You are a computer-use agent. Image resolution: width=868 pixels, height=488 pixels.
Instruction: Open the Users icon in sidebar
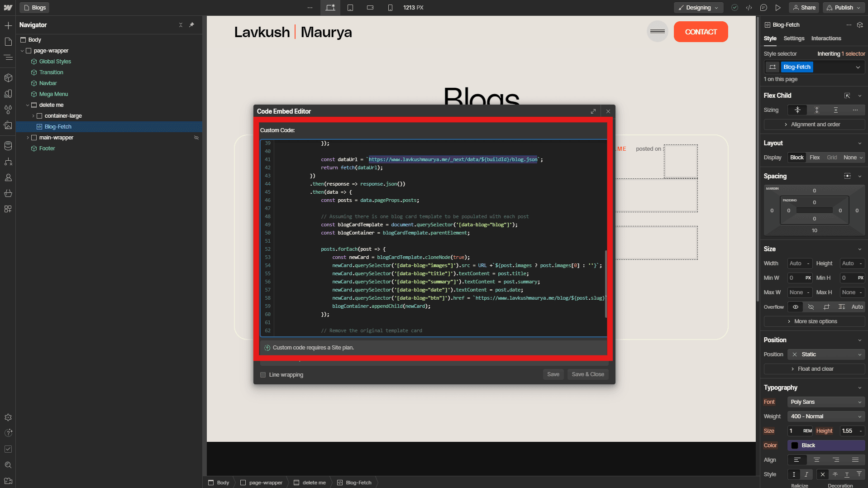(8, 177)
